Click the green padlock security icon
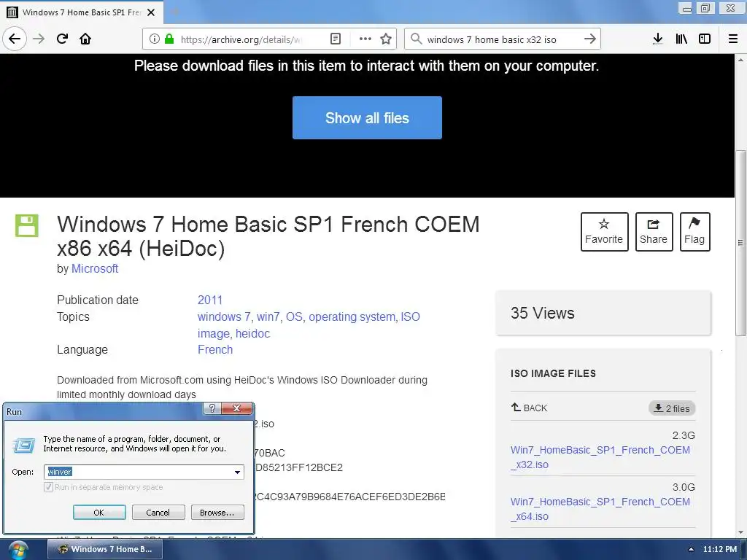The height and width of the screenshot is (560, 747). (x=169, y=39)
